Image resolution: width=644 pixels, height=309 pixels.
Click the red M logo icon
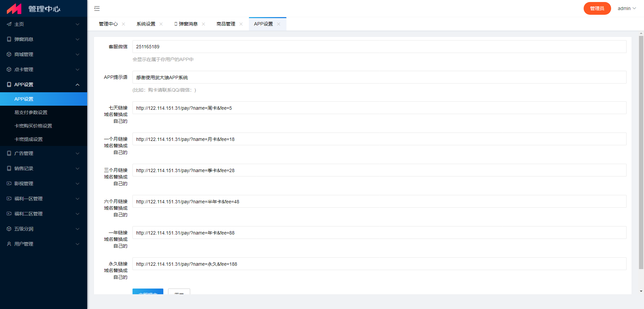(x=14, y=9)
